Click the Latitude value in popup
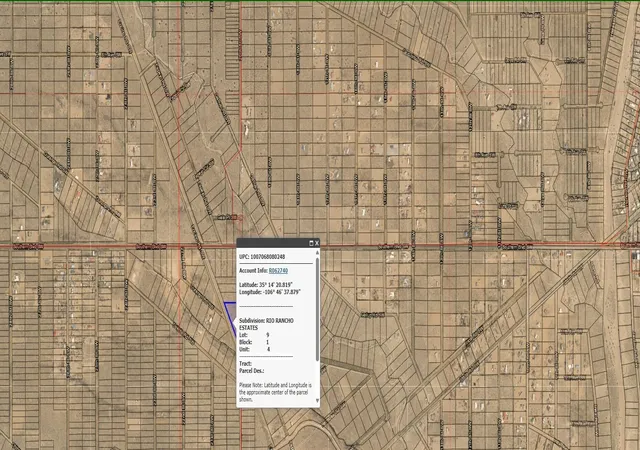 pyautogui.click(x=276, y=285)
